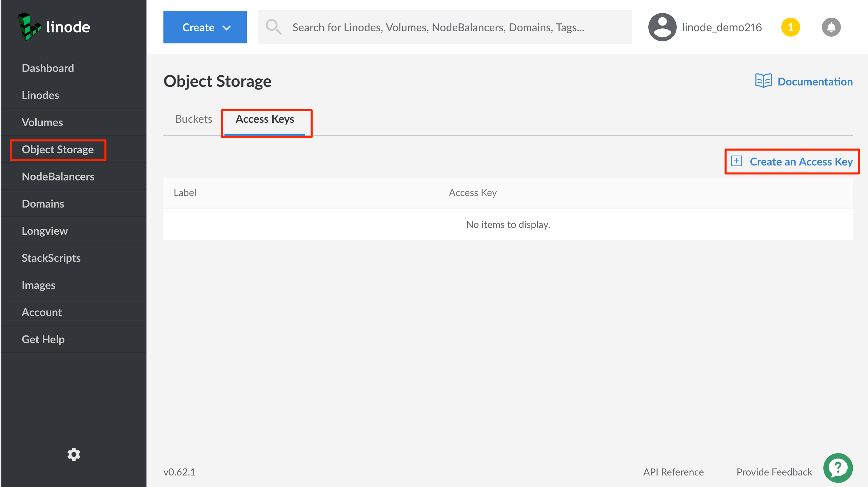Screen dimensions: 868x487
Task: Click the Documentation book icon
Action: tap(764, 82)
